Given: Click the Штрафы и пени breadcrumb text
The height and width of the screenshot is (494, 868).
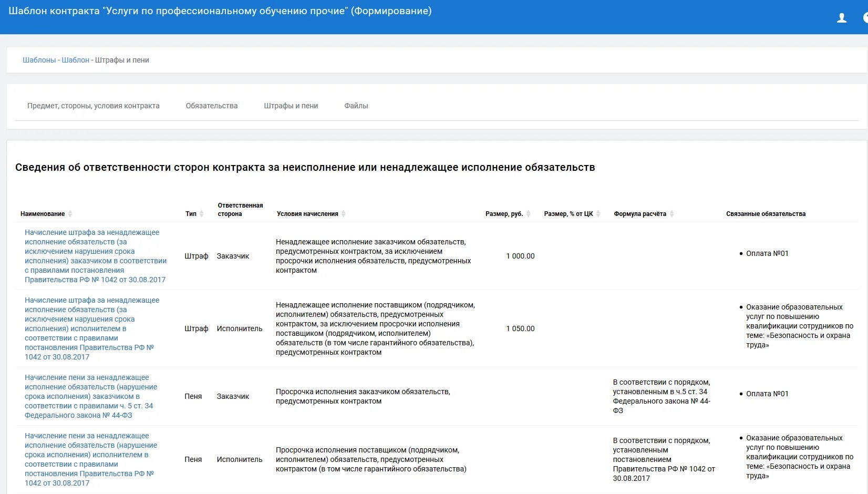Looking at the screenshot, I should point(122,60).
